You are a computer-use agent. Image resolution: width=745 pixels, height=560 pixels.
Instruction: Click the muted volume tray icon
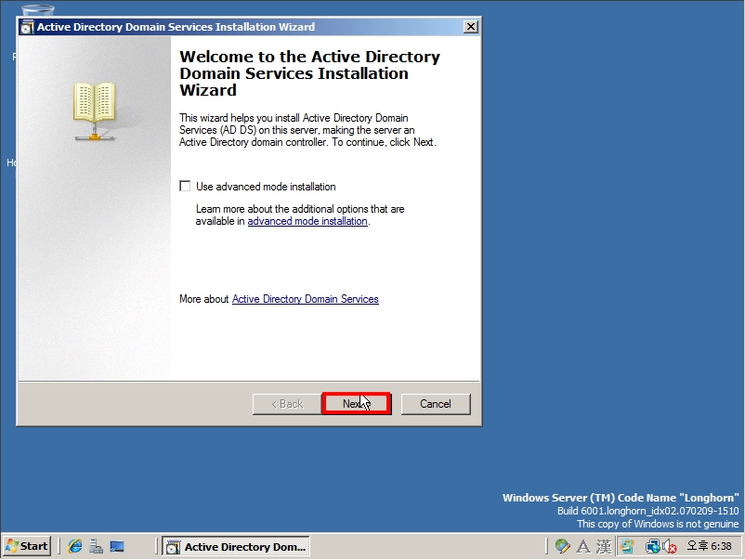tap(669, 547)
